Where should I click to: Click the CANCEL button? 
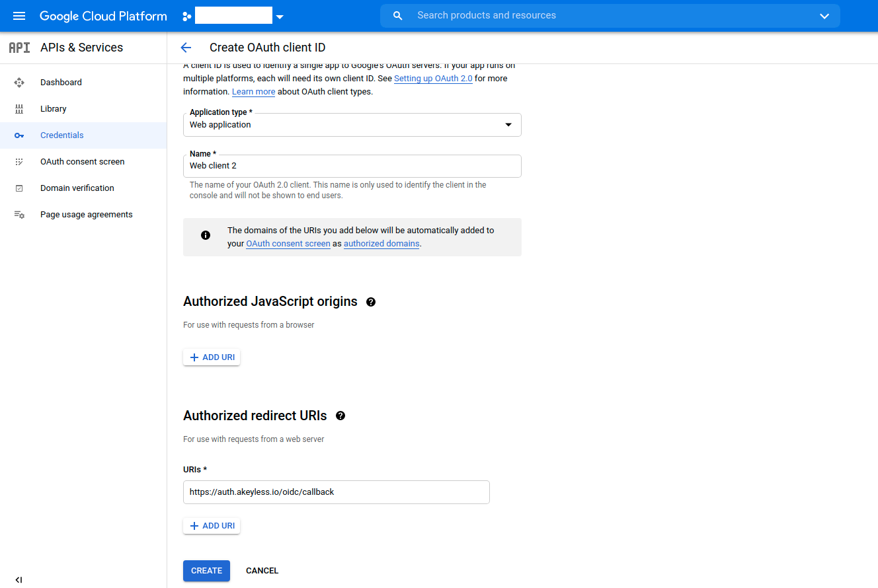coord(262,571)
